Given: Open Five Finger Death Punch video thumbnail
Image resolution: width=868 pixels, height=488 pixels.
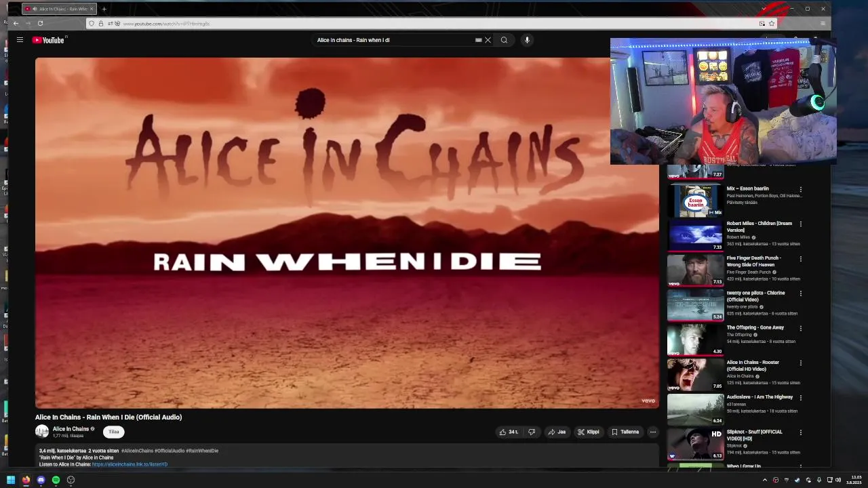Looking at the screenshot, I should click(695, 269).
